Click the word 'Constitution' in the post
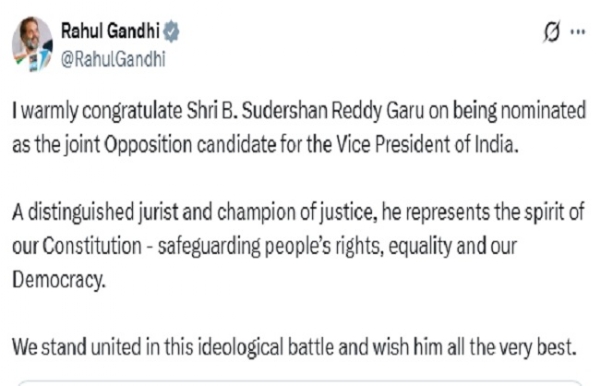The width and height of the screenshot is (600, 386). coord(92,246)
